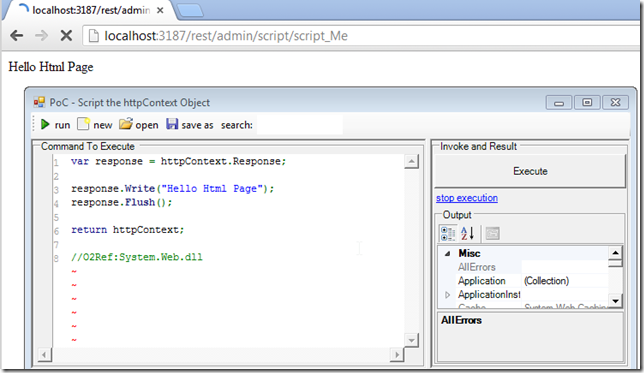Click the return httpContext line

coord(128,230)
